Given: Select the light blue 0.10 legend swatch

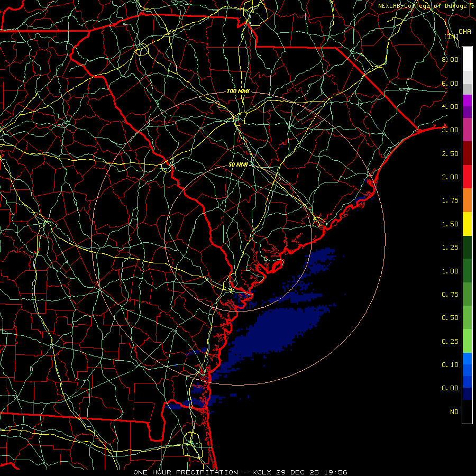Looking at the screenshot, I should pos(467,359).
